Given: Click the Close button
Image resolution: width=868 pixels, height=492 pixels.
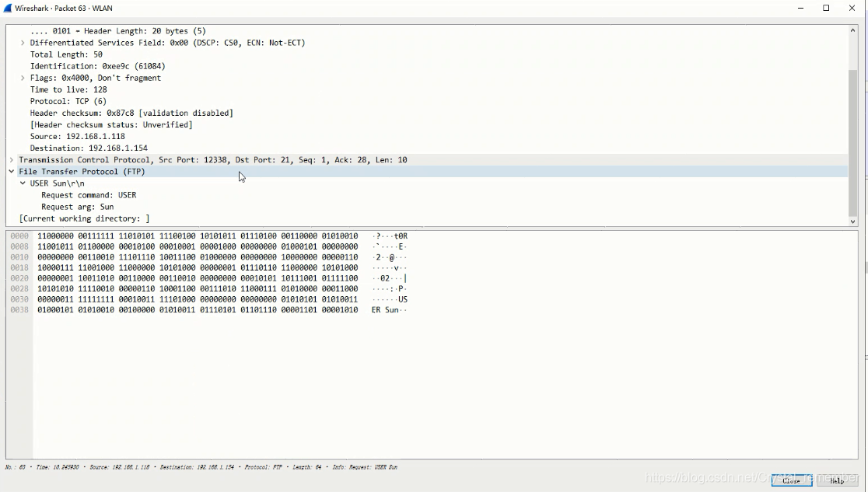Looking at the screenshot, I should coord(792,480).
